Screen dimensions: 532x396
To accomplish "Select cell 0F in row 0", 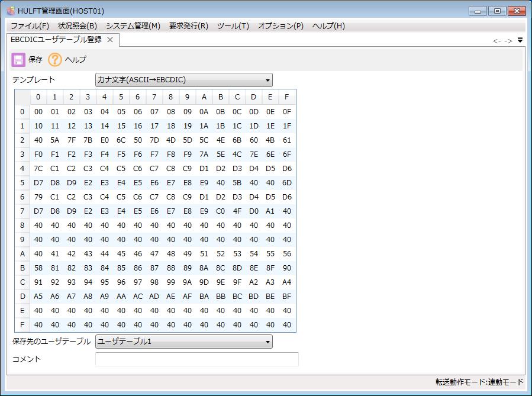I will pos(287,112).
